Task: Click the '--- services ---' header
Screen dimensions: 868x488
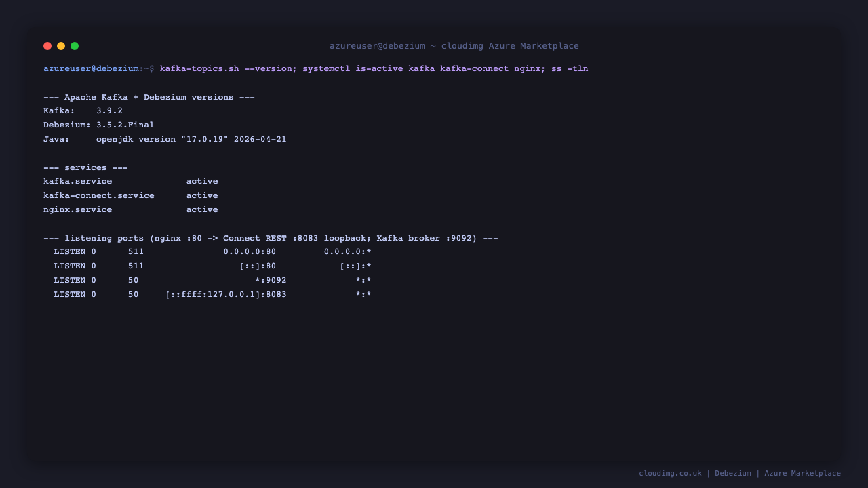Action: pyautogui.click(x=85, y=167)
